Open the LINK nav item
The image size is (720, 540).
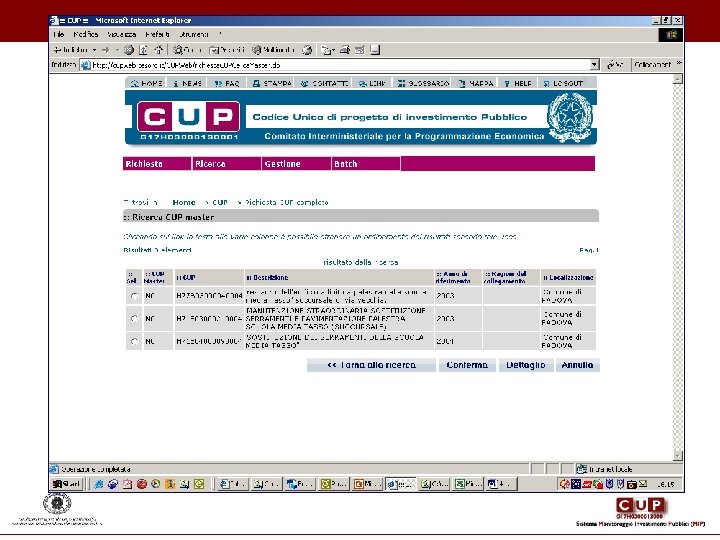click(372, 83)
